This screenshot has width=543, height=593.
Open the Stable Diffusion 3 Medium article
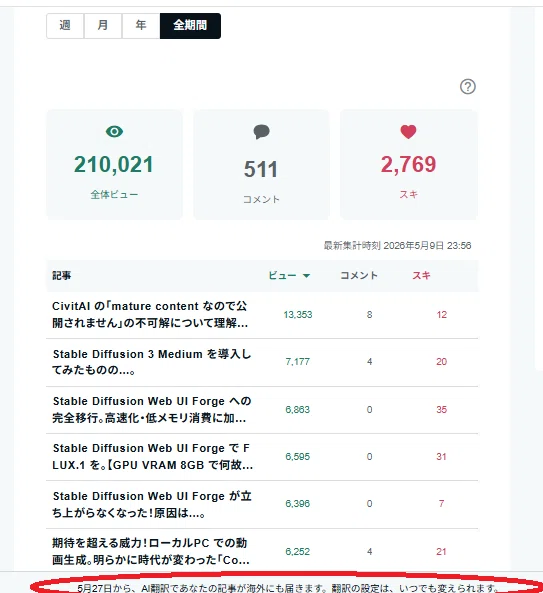click(152, 362)
